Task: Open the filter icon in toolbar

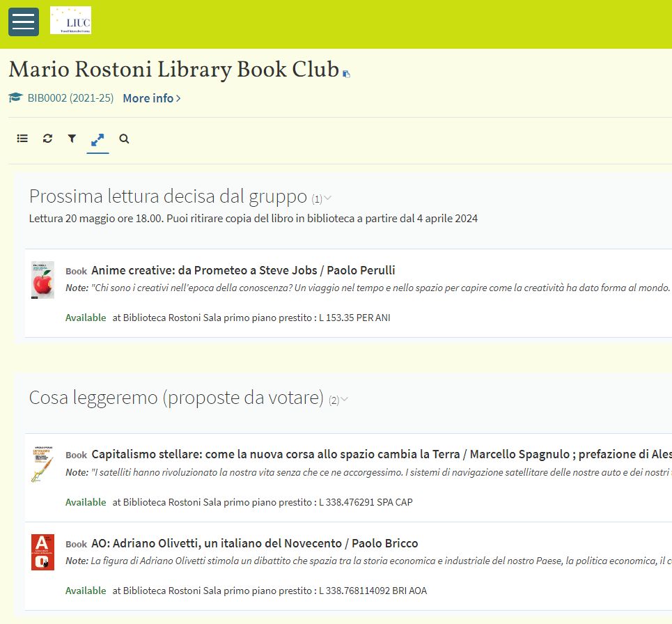Action: (72, 139)
